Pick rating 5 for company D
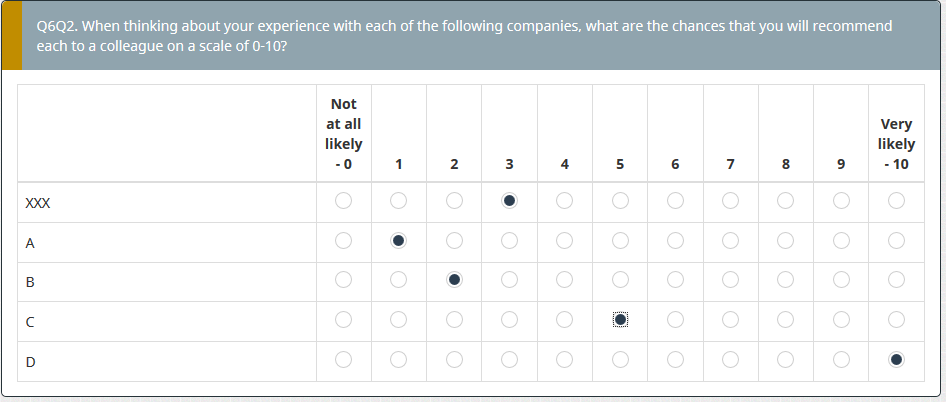The height and width of the screenshot is (402, 946). point(620,359)
